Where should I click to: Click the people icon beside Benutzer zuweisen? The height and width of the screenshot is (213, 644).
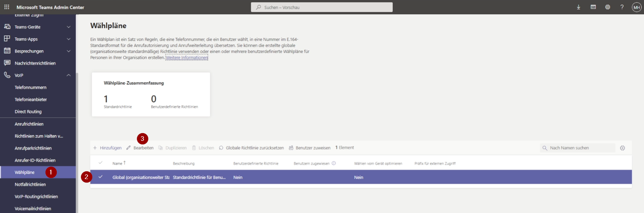tap(291, 148)
